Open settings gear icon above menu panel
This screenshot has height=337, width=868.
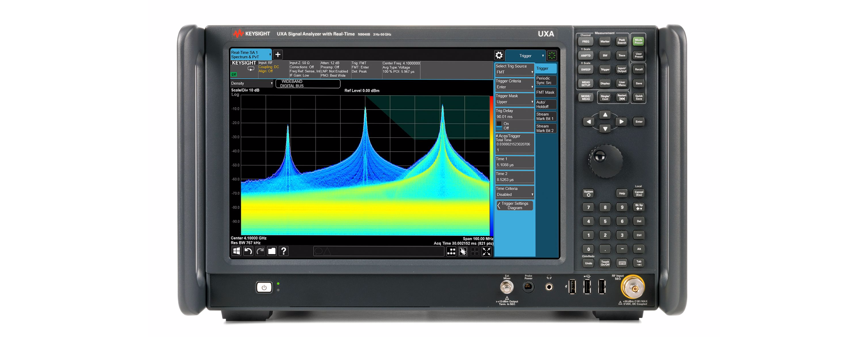click(499, 55)
